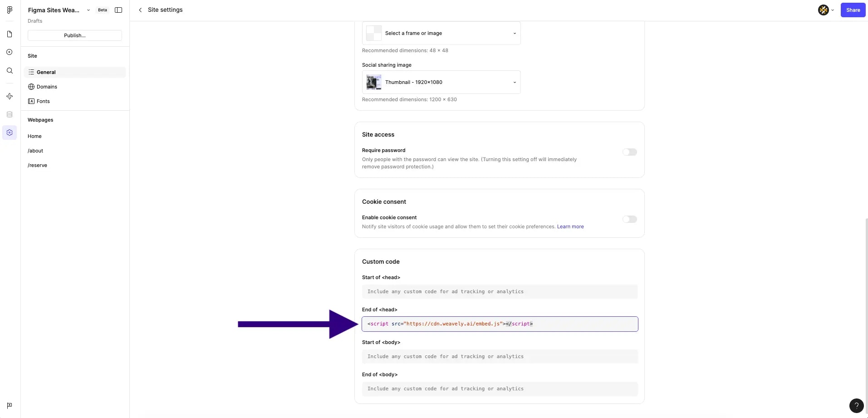
Task: Switch to the Domains settings tab
Action: click(47, 86)
